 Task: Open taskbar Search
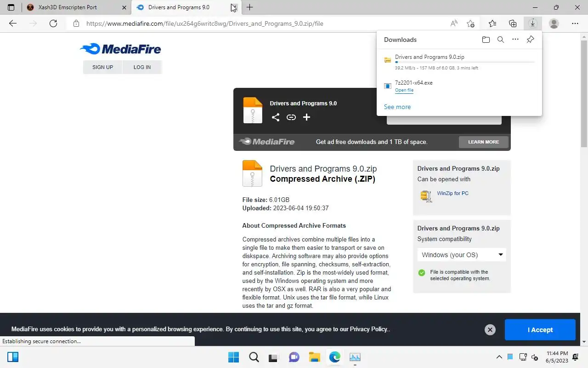click(254, 357)
